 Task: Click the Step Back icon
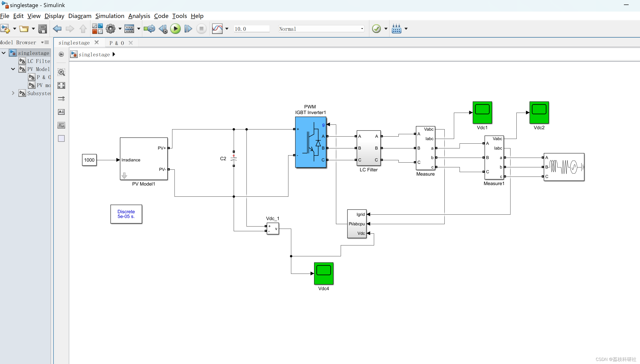pyautogui.click(x=163, y=29)
